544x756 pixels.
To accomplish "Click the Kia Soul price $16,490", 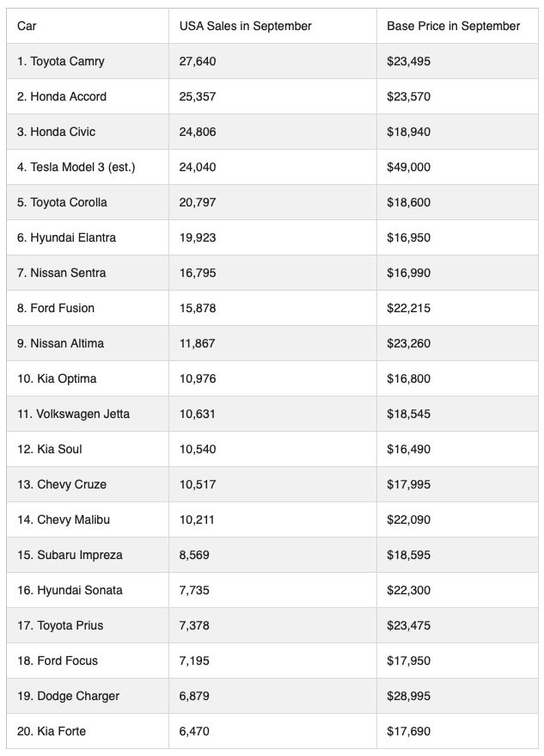I will [408, 449].
